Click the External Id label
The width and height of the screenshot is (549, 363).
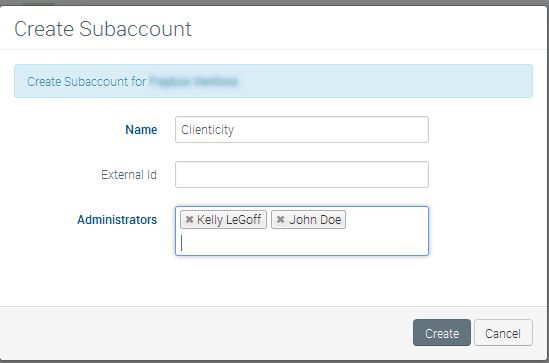[x=129, y=174]
